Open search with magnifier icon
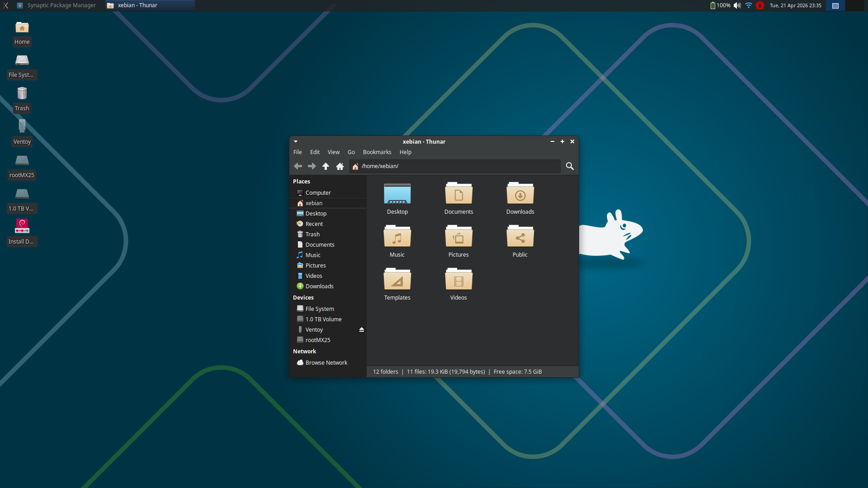Viewport: 868px width, 488px height. pyautogui.click(x=570, y=166)
